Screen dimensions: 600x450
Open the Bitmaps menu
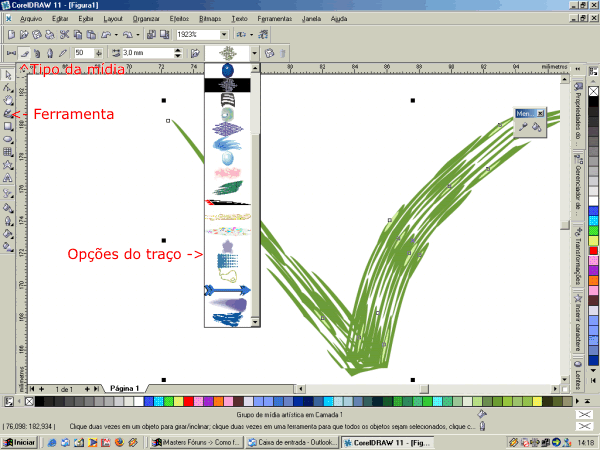211,18
